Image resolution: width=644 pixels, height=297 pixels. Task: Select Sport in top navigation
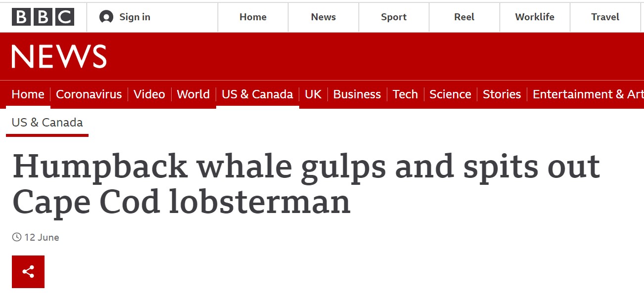tap(394, 17)
